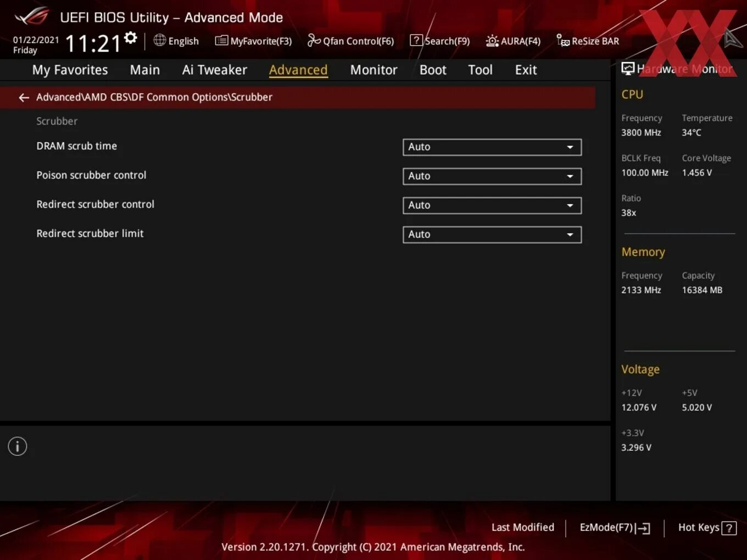Click the info circle icon
Screen dimensions: 747x560
(18, 446)
